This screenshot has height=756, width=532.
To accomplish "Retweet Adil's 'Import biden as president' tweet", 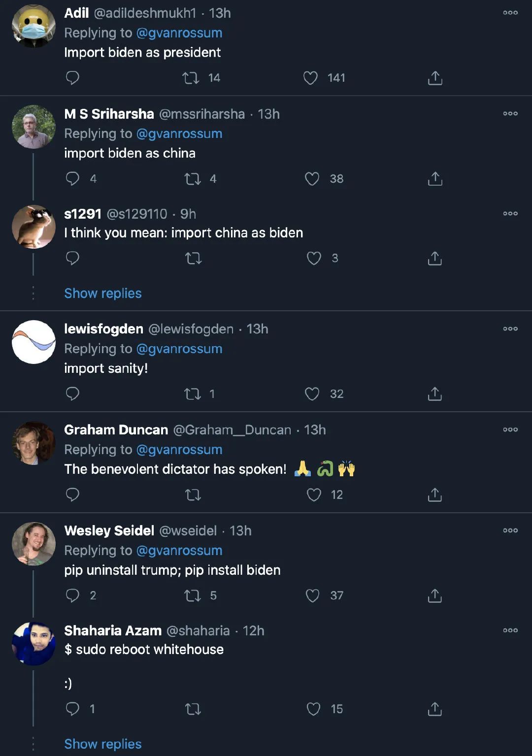I will click(x=191, y=78).
